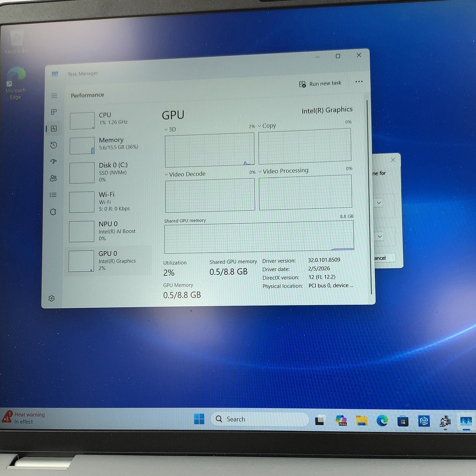Viewport: 476px width, 476px height.
Task: Select CPU in the performance list
Action: pos(109,120)
